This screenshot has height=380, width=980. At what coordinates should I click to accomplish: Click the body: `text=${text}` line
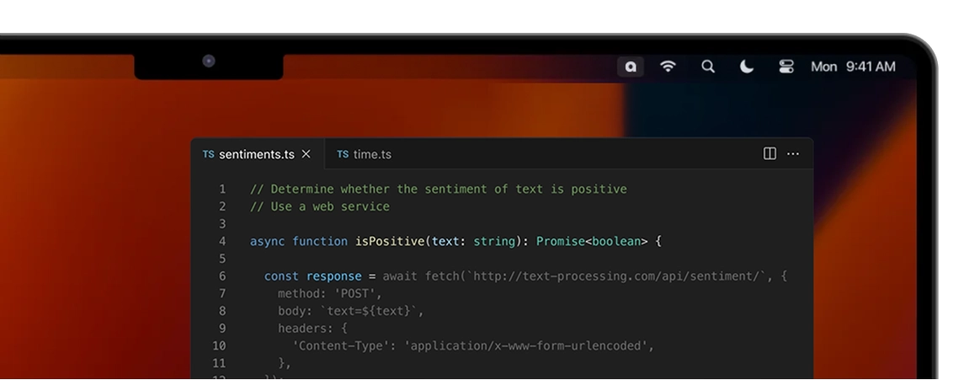(350, 311)
